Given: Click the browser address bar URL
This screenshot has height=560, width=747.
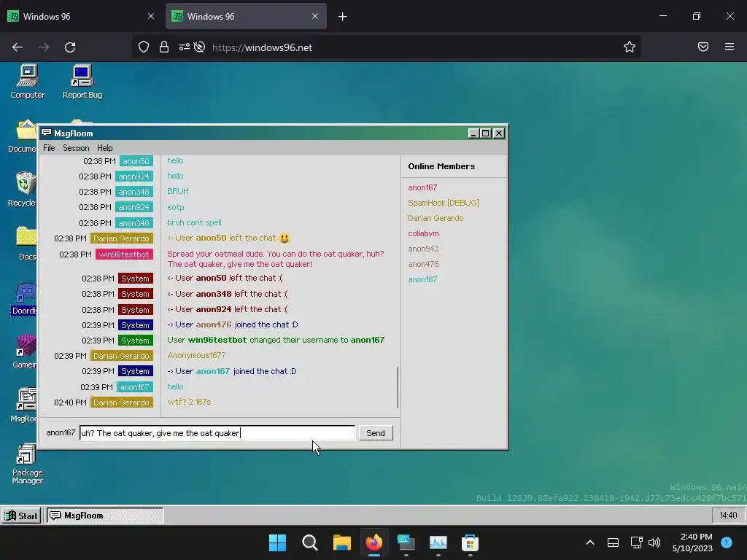Looking at the screenshot, I should [x=262, y=47].
